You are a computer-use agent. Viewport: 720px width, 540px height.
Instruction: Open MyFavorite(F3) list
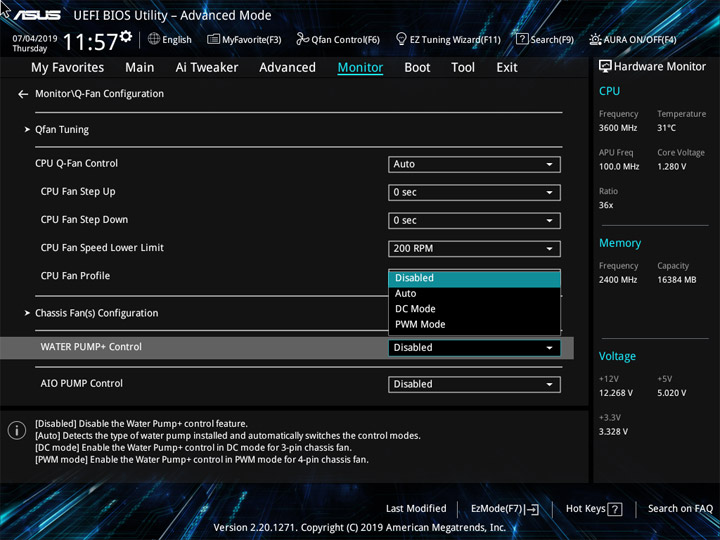[x=244, y=39]
